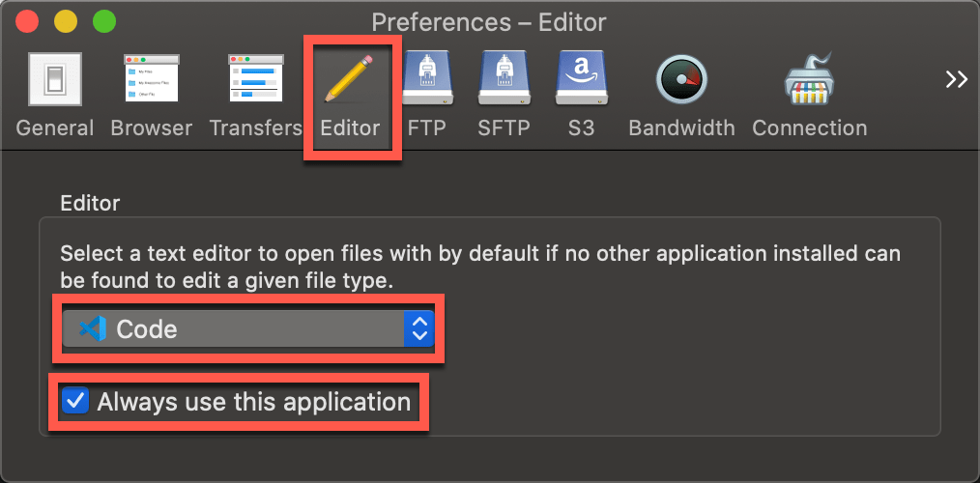Switch to the tab labeled Bandwidth

pyautogui.click(x=681, y=128)
